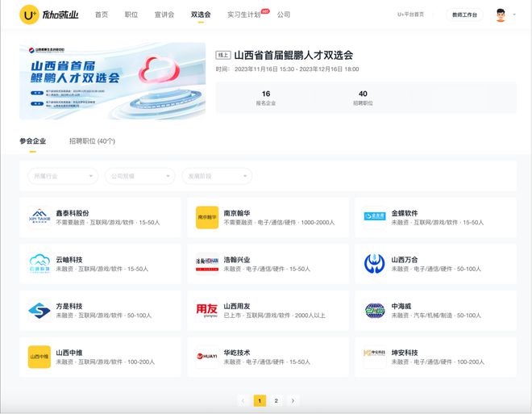Open the 宣讲会 navigation menu item
This screenshot has height=414, width=532.
164,15
